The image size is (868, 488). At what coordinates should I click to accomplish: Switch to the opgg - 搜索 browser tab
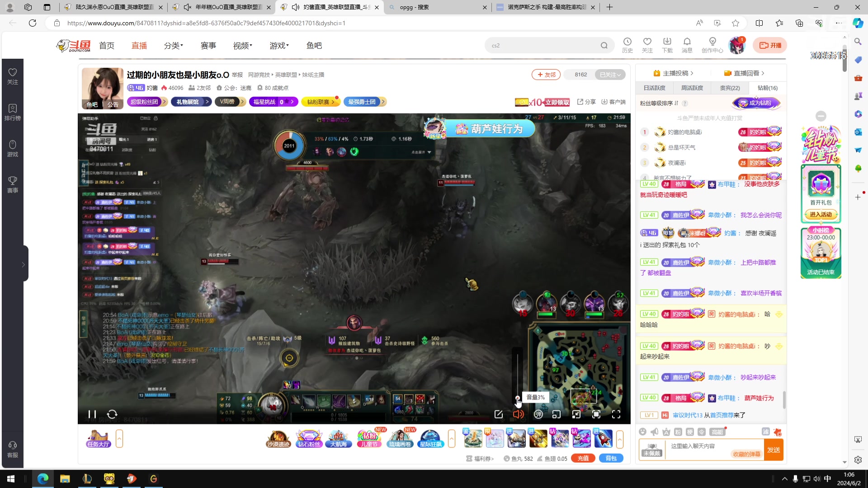438,7
